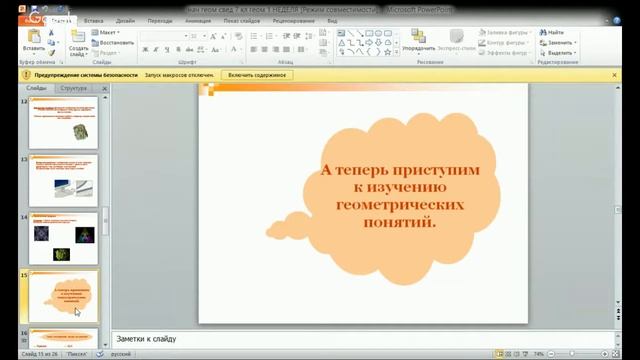This screenshot has height=360, width=640.
Task: Switch to Outline (Структура) pane tab
Action: pyautogui.click(x=73, y=88)
